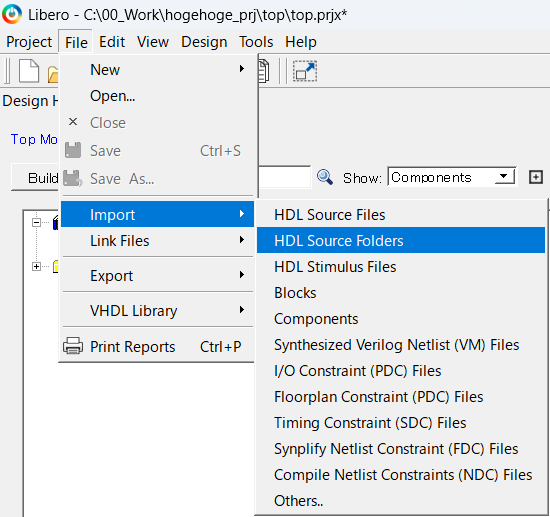Click the dashed-box arrow toolbar icon
Viewport: 550px width, 517px height.
pyautogui.click(x=305, y=71)
